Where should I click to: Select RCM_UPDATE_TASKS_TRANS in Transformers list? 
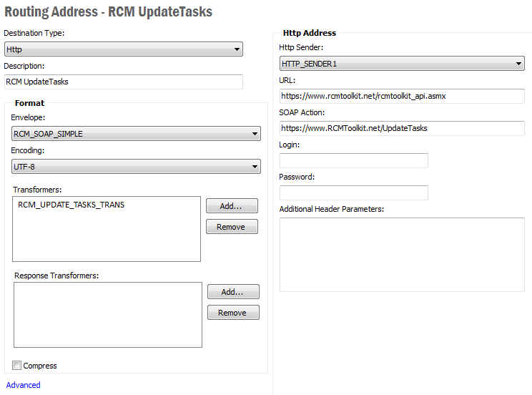pos(72,205)
